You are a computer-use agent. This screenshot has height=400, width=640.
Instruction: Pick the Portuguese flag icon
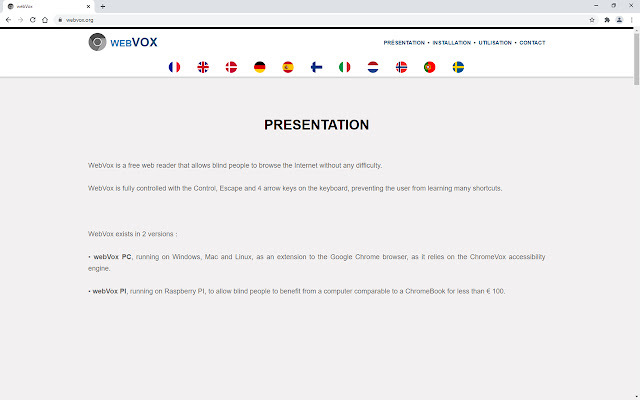tap(430, 67)
